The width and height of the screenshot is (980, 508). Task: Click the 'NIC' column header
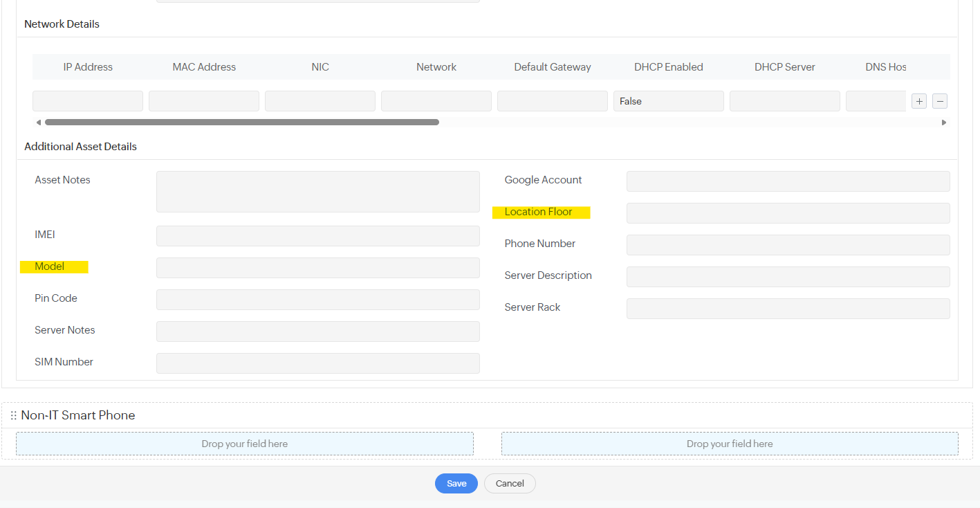[320, 67]
